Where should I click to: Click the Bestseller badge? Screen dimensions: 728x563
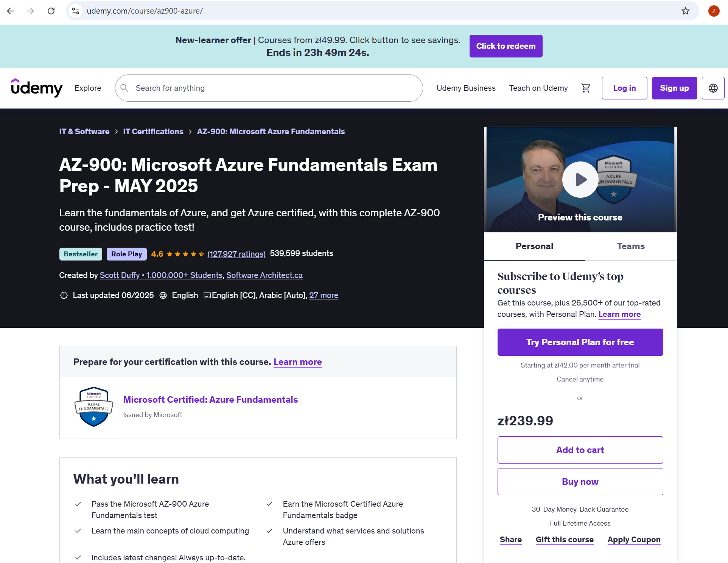81,254
